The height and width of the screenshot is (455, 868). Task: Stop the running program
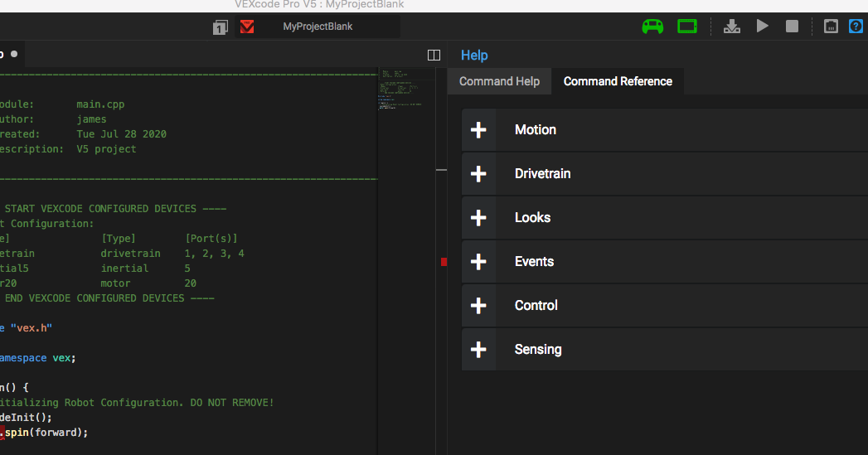(x=793, y=27)
